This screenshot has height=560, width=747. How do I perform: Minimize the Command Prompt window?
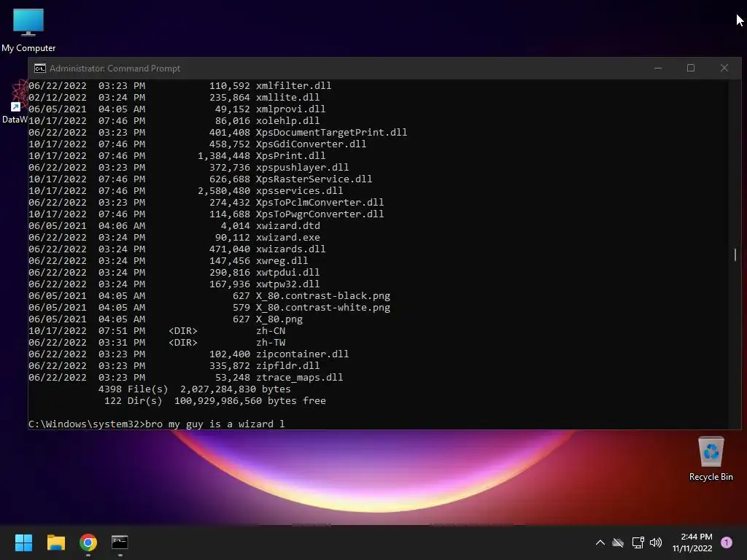point(658,68)
